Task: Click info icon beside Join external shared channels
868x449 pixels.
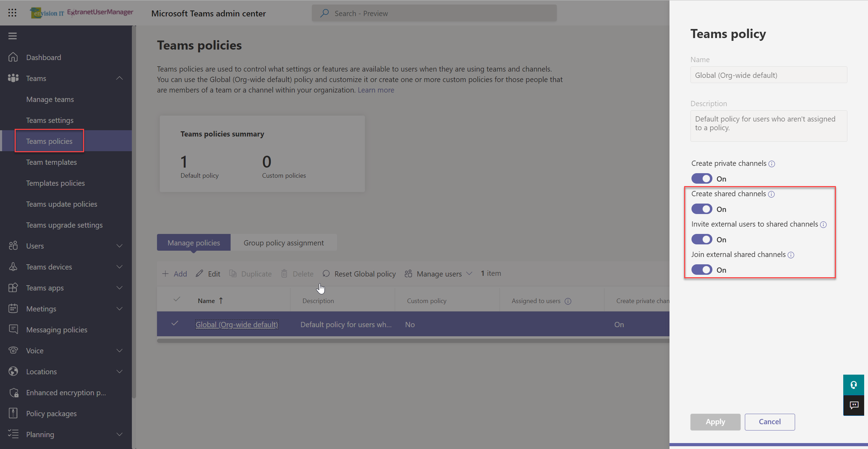Action: click(x=791, y=255)
